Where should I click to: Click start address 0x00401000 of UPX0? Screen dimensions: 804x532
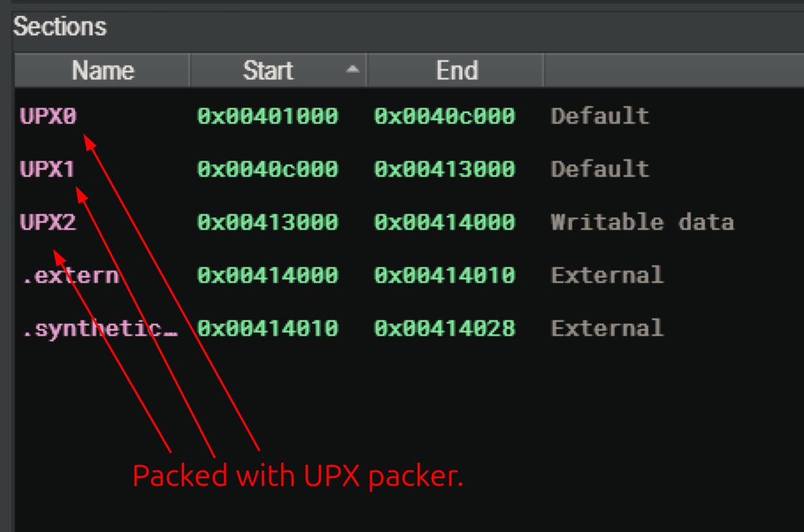click(x=268, y=116)
